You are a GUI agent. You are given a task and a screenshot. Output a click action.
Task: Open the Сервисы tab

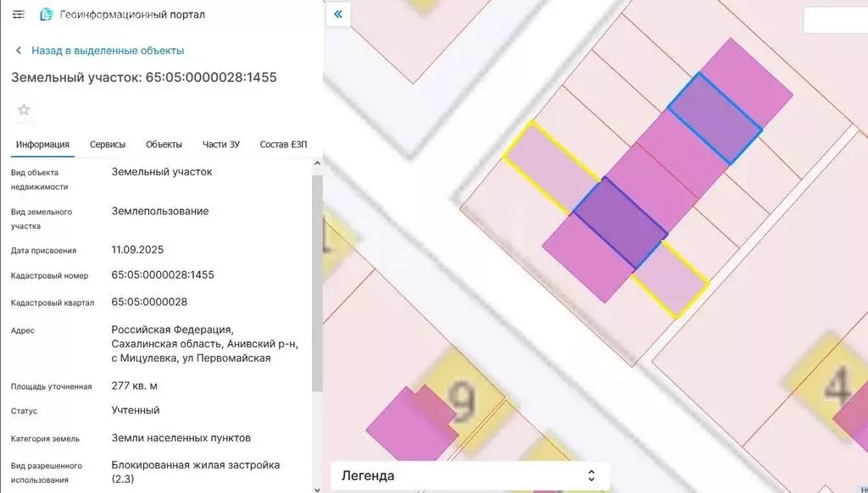[108, 144]
